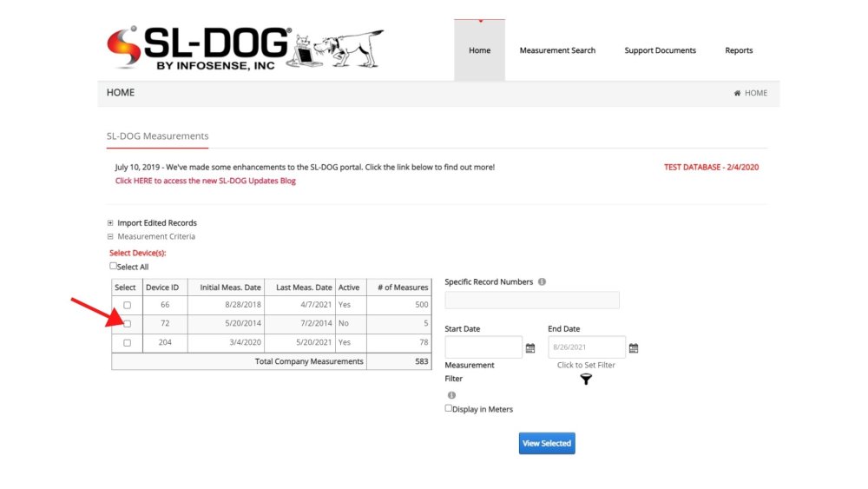This screenshot has width=868, height=489.
Task: Click home icon in breadcrumb
Action: (x=737, y=93)
